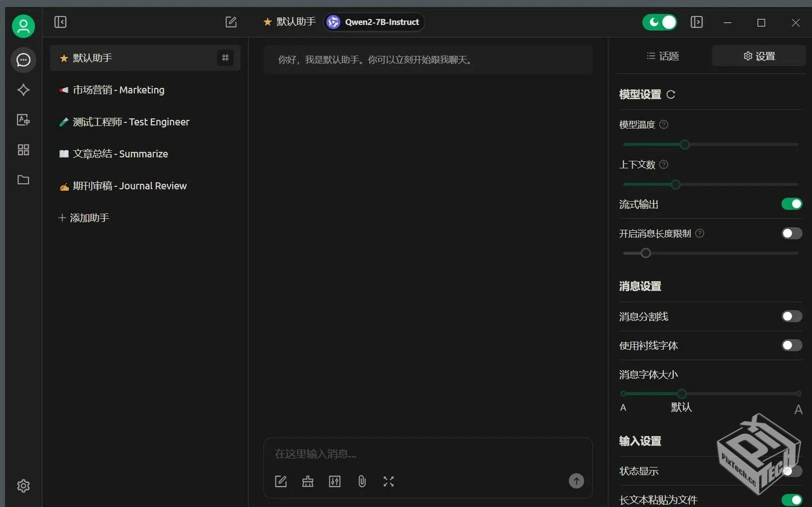Screen dimensions: 812x507
Task: Open a new chat with the pencil icon
Action: 231,22
